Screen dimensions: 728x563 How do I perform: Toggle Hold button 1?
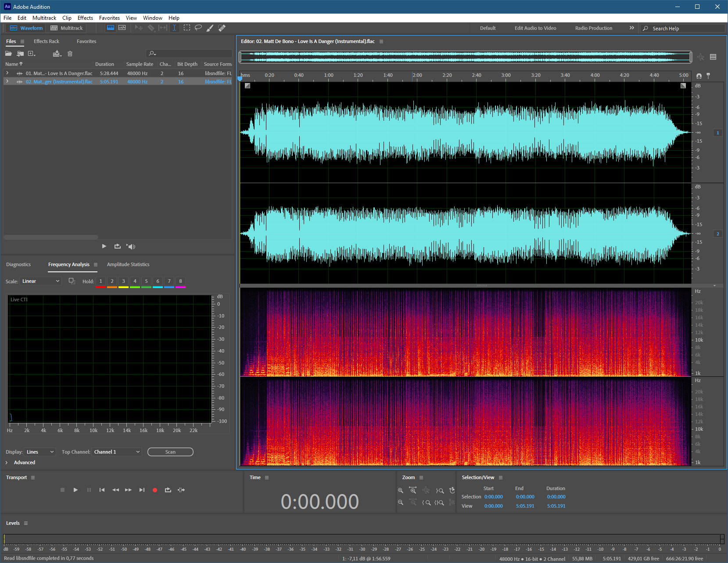pos(100,281)
